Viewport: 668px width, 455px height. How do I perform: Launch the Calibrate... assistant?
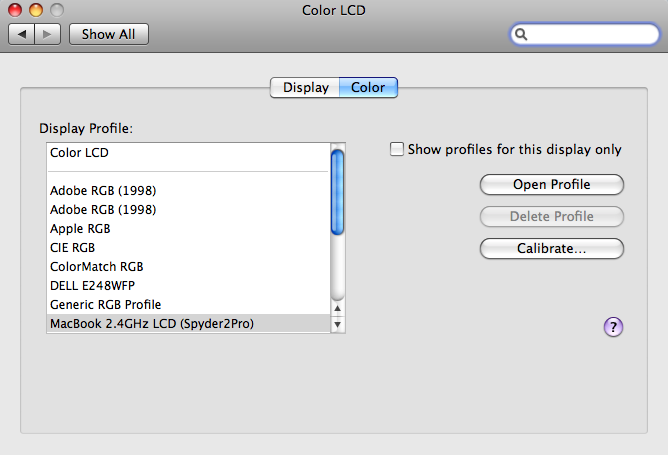pos(552,248)
